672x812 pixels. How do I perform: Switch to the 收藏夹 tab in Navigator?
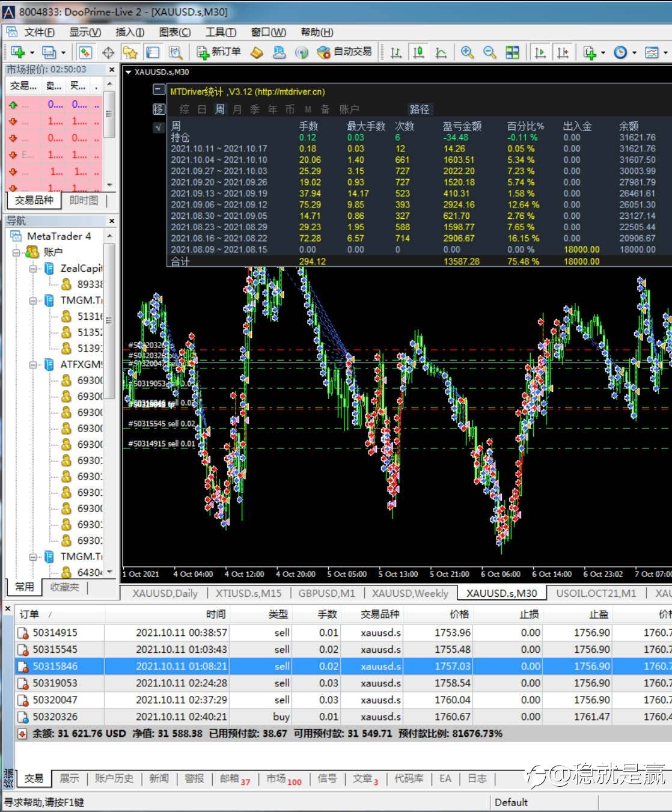pos(64,587)
